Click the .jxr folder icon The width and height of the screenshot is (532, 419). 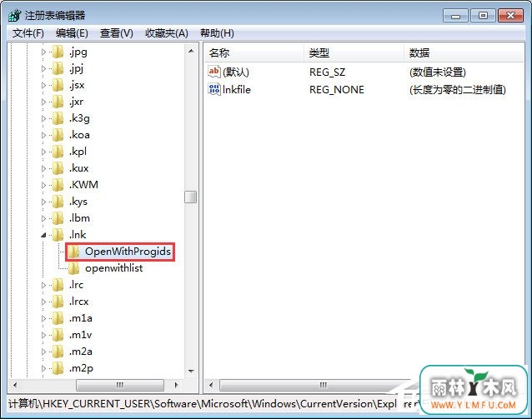(x=58, y=102)
